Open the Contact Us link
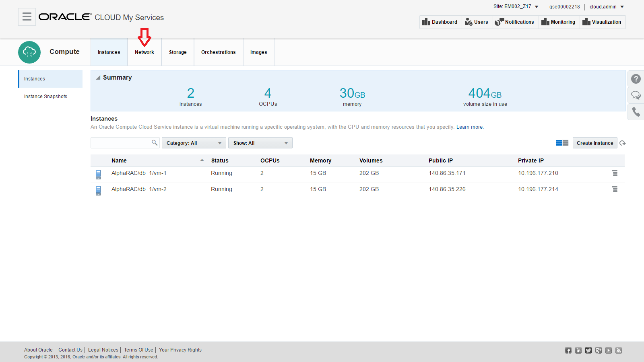The image size is (644, 362). coord(70,350)
